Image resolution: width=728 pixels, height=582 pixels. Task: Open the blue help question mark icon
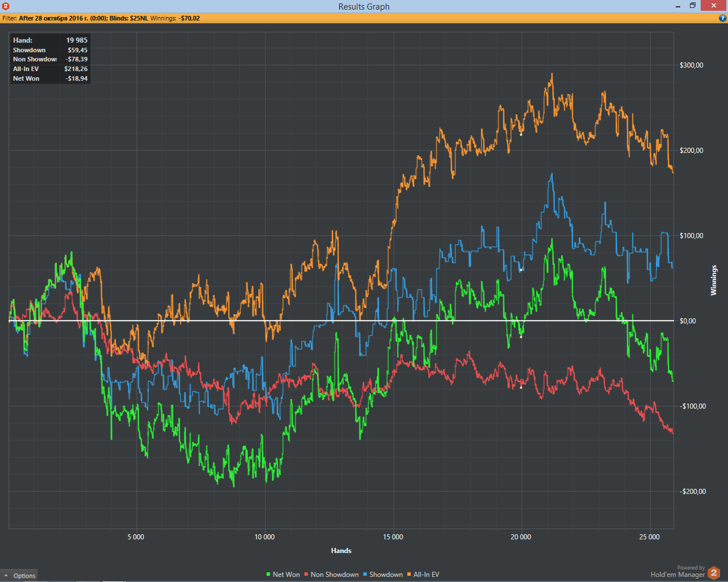pos(723,18)
